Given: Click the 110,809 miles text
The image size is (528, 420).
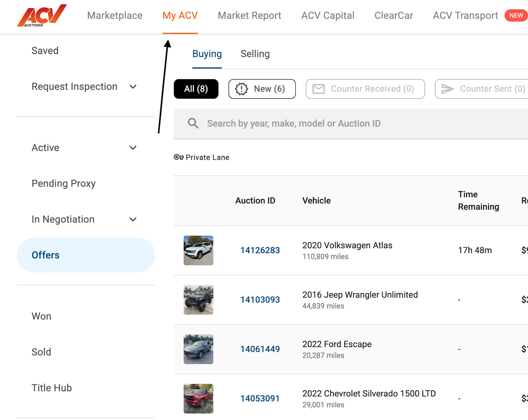Looking at the screenshot, I should pos(325,256).
